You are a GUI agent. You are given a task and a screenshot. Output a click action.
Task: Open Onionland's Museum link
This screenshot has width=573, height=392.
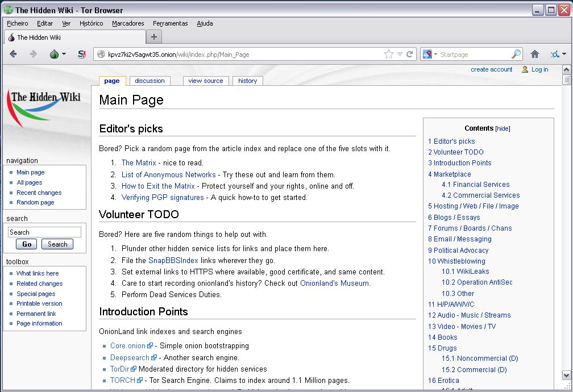[334, 283]
